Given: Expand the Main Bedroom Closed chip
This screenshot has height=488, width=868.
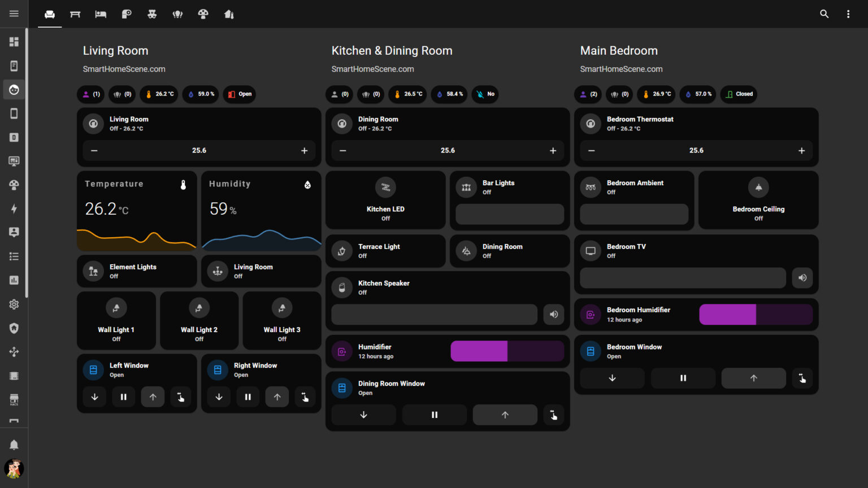Looking at the screenshot, I should tap(739, 94).
